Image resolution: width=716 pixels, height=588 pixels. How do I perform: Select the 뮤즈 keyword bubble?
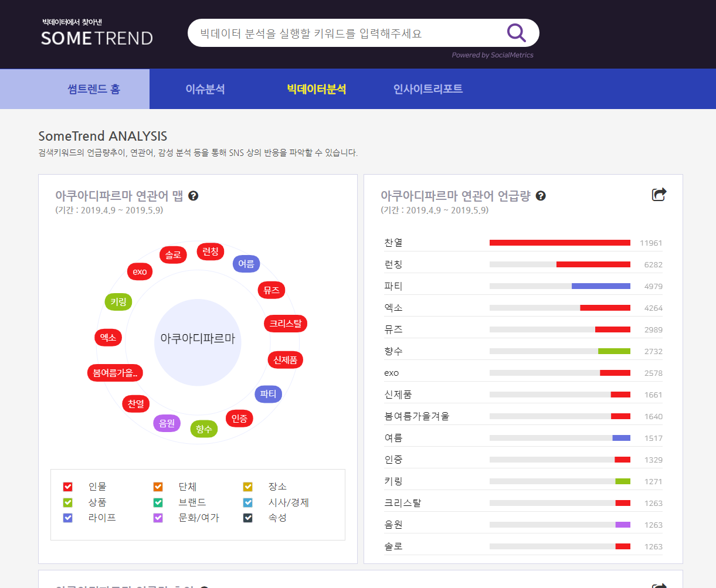tap(272, 290)
